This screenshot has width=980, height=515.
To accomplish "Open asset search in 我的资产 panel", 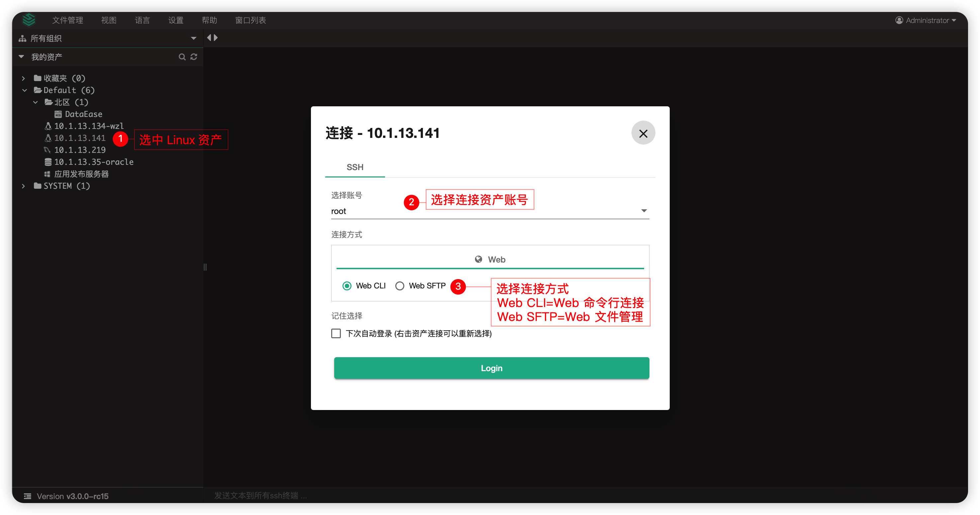I will [x=182, y=56].
